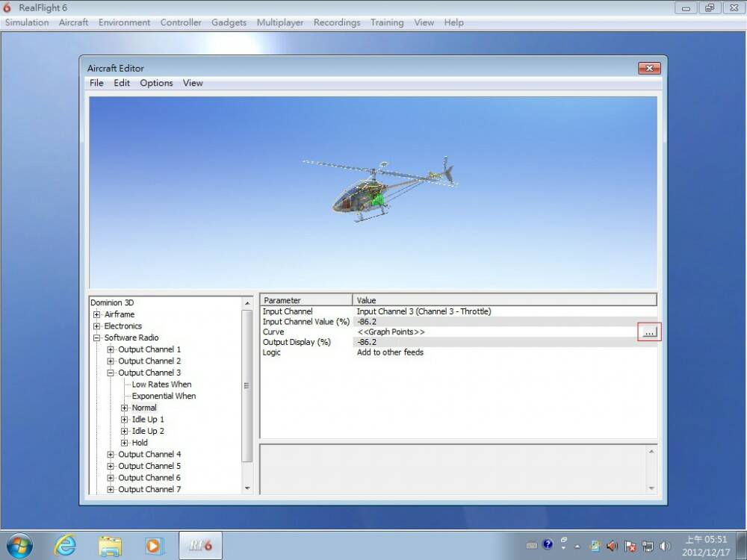Close the Aircraft Editor window
747x560 pixels.
point(649,68)
